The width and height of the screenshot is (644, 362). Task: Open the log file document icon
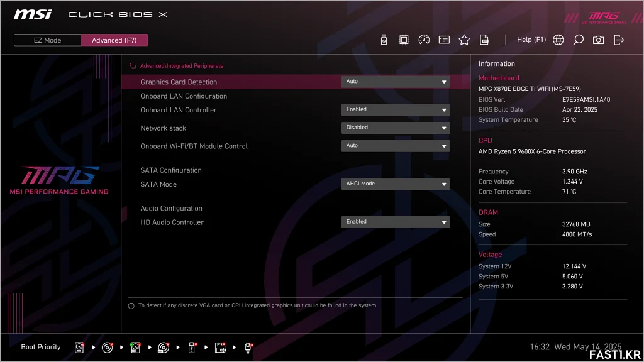pos(484,40)
